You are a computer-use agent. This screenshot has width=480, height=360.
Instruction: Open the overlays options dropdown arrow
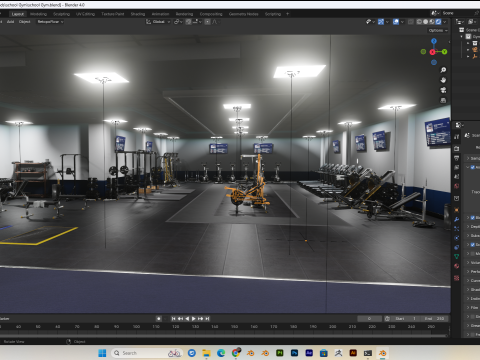coord(402,22)
